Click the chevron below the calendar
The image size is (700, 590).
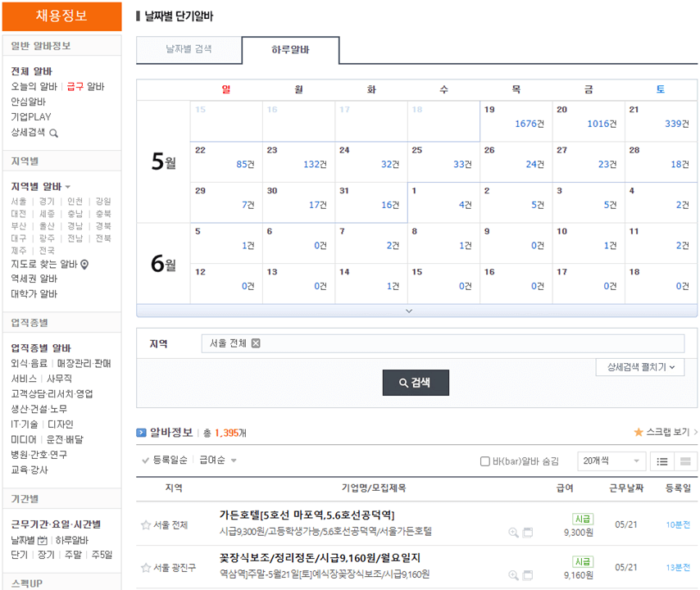tap(410, 311)
